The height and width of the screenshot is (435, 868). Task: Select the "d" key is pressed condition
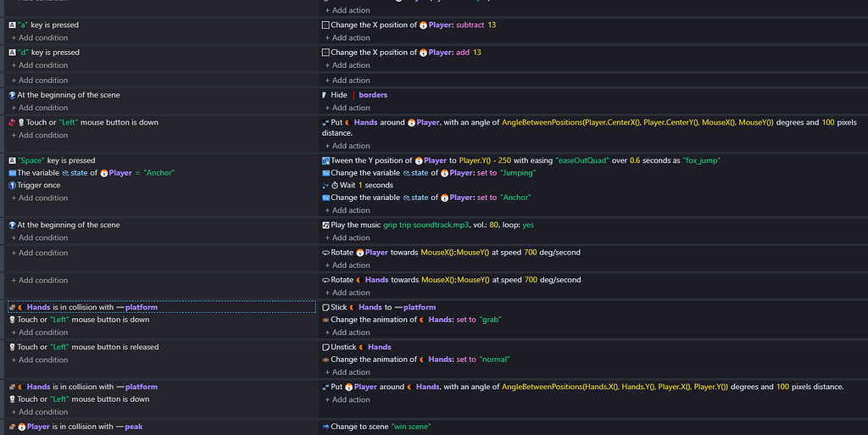point(162,53)
